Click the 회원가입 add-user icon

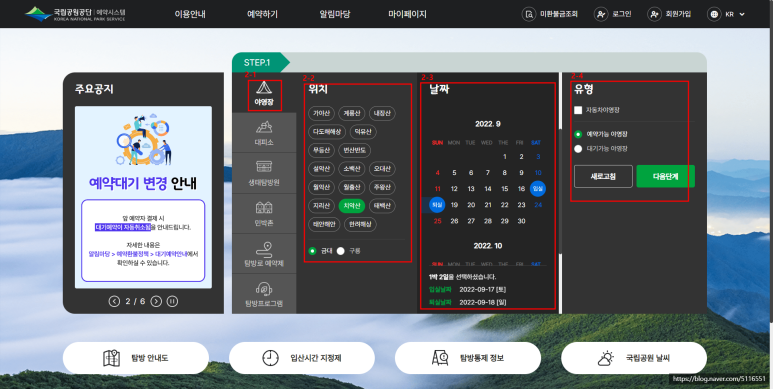tap(654, 14)
